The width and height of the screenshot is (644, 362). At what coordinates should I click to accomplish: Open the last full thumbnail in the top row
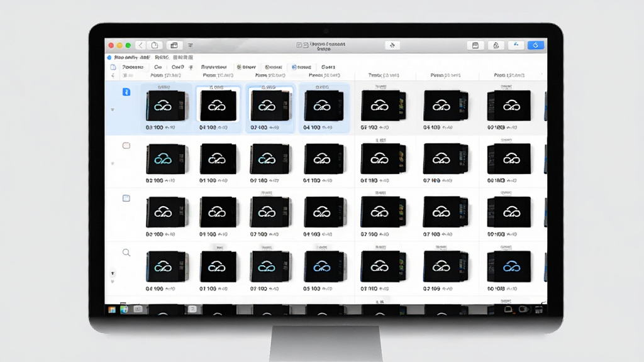(x=509, y=106)
